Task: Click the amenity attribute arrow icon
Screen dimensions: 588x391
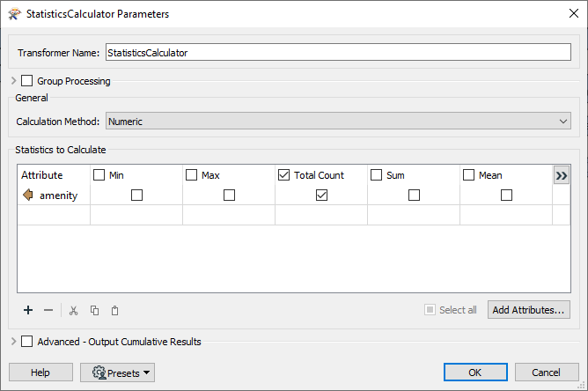Action: click(27, 195)
